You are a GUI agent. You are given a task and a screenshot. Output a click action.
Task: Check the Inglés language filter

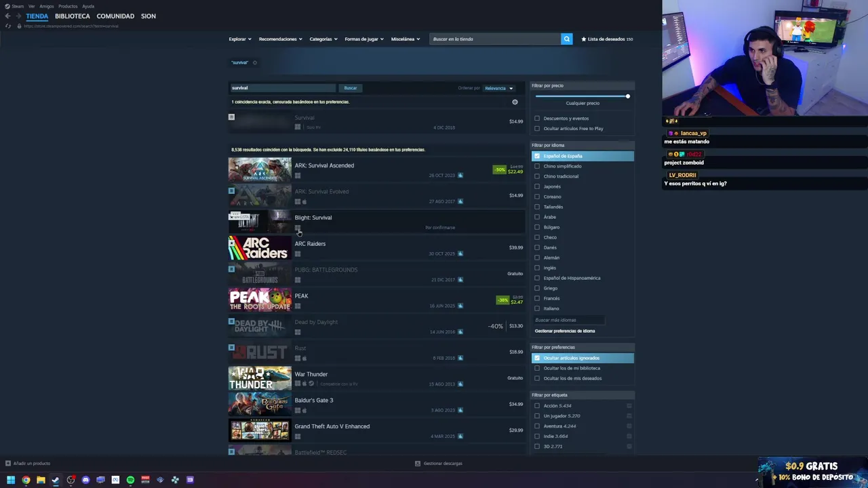point(537,268)
